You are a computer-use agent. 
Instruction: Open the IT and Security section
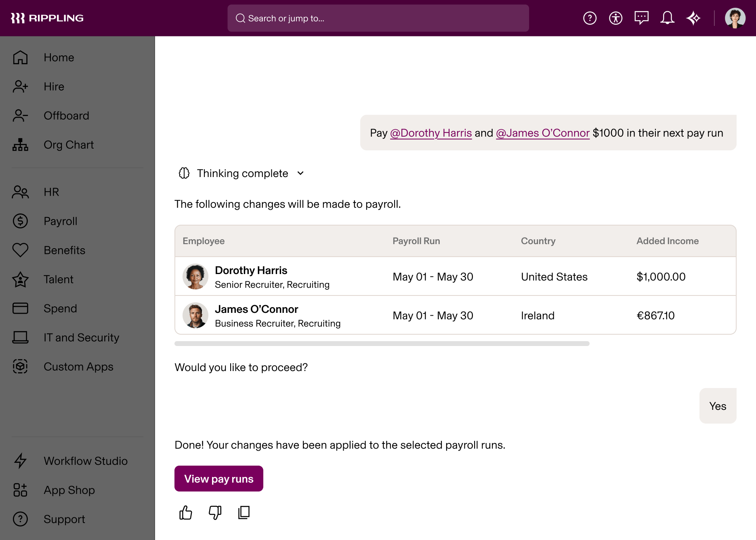point(81,337)
